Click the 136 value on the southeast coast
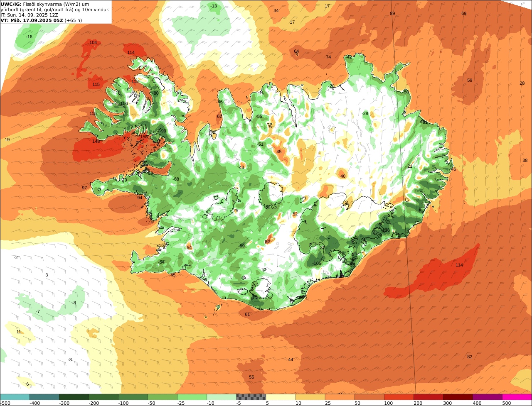Screen dimensions: 532x406 coord(386,230)
